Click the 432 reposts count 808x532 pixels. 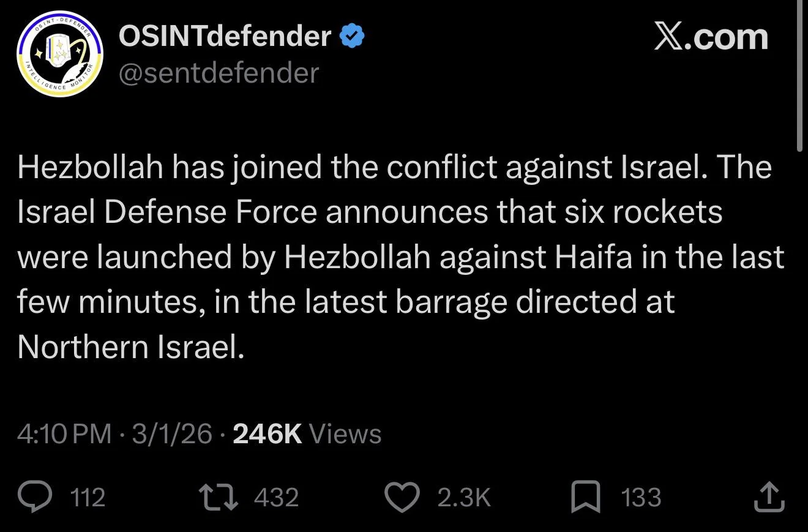[x=277, y=497]
